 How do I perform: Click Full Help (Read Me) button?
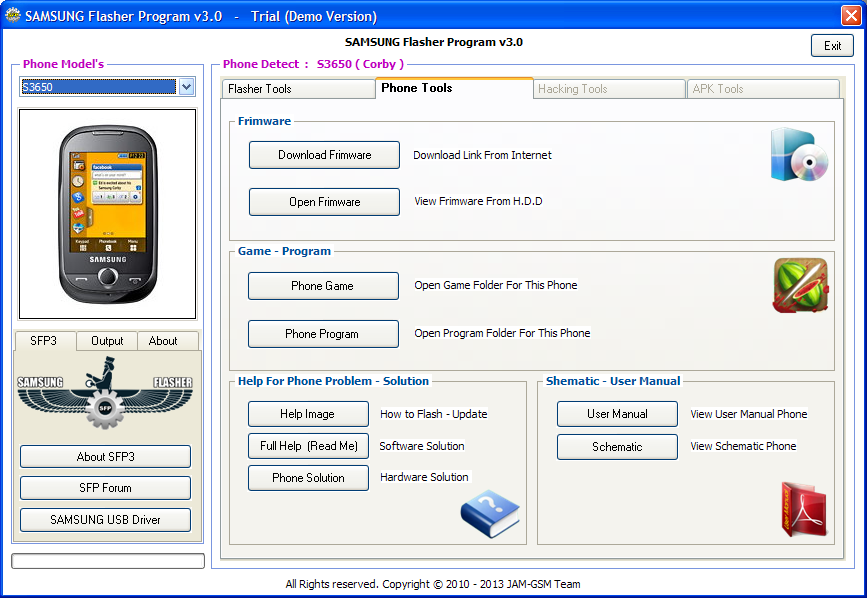(x=308, y=446)
